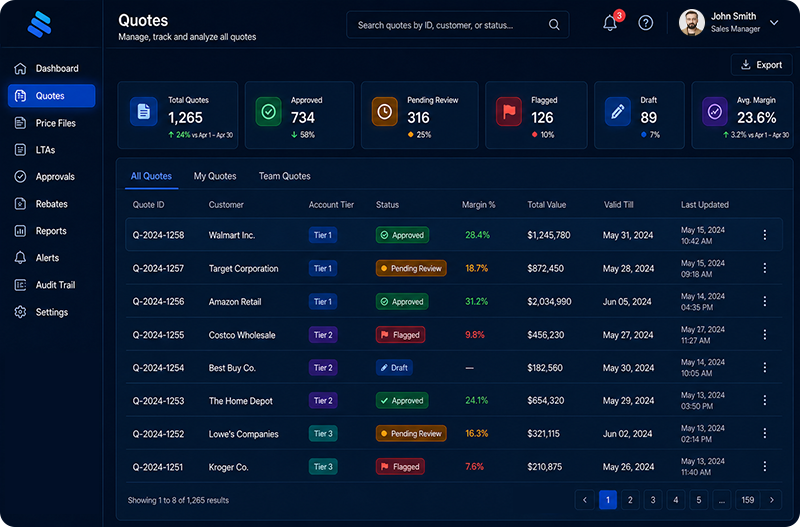
Task: Go to next page using right arrow
Action: [771, 500]
